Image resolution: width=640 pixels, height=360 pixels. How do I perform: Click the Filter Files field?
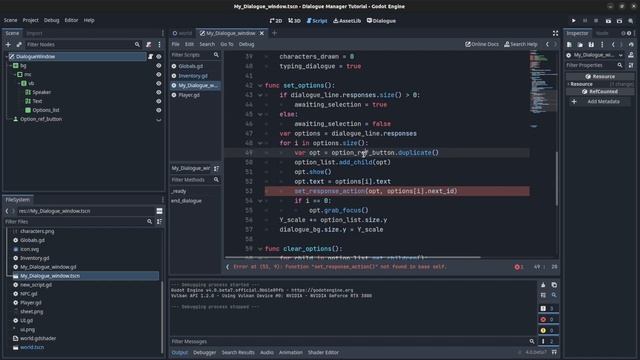click(78, 222)
